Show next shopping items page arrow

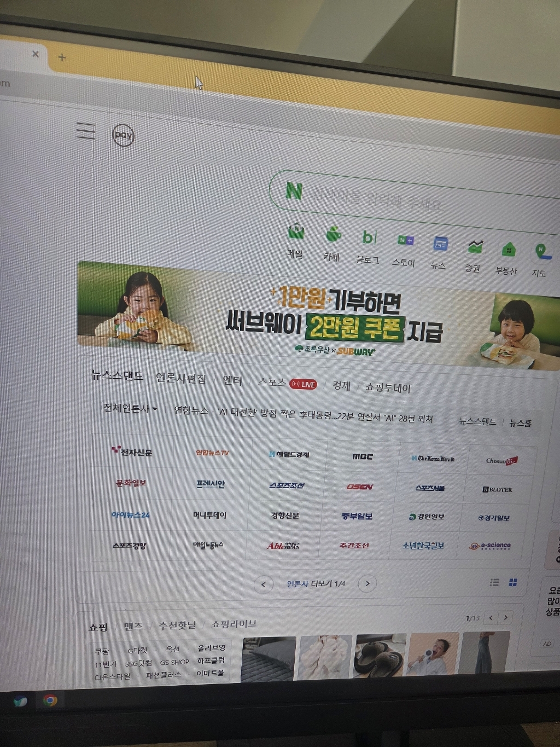(506, 617)
